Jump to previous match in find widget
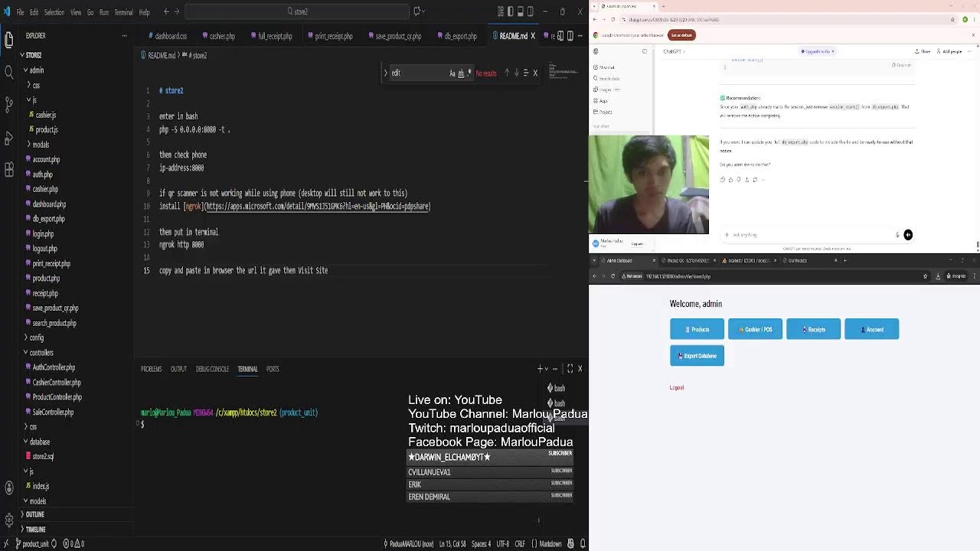The width and height of the screenshot is (980, 551). [506, 73]
